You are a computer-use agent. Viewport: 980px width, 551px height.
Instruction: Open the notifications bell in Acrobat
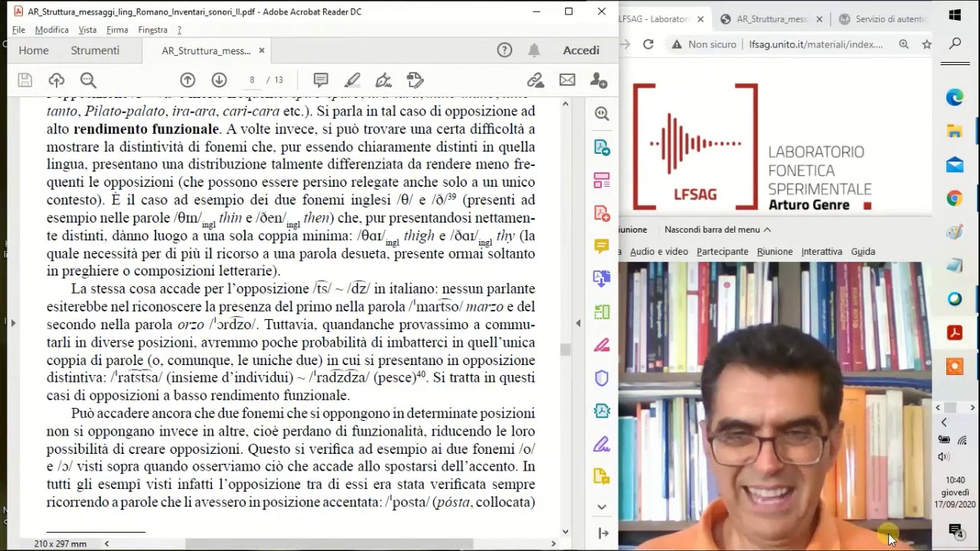pos(534,51)
